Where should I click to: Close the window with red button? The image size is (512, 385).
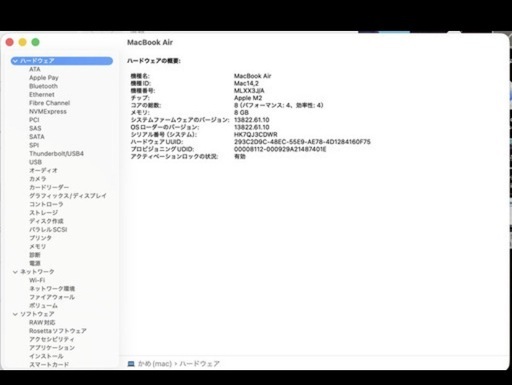click(10, 42)
